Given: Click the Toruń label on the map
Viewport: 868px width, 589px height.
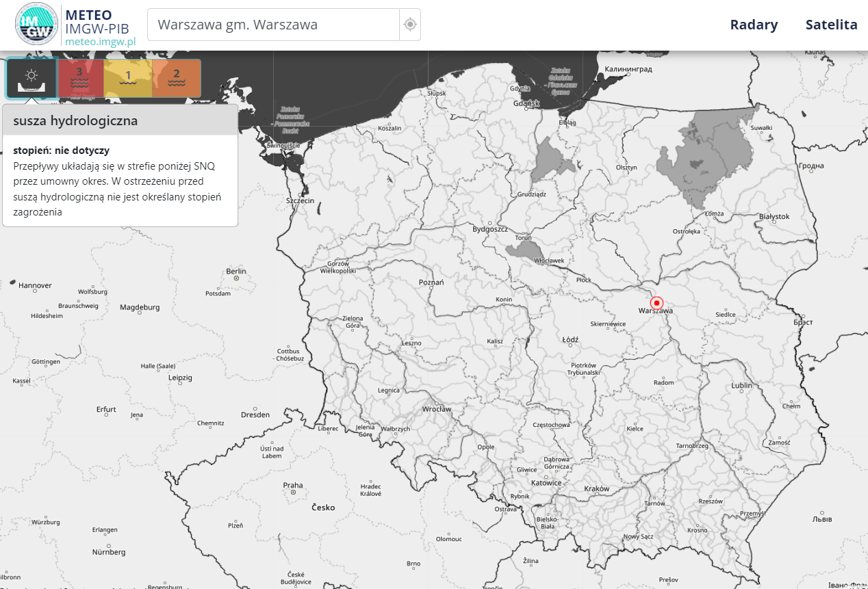Looking at the screenshot, I should [x=523, y=237].
